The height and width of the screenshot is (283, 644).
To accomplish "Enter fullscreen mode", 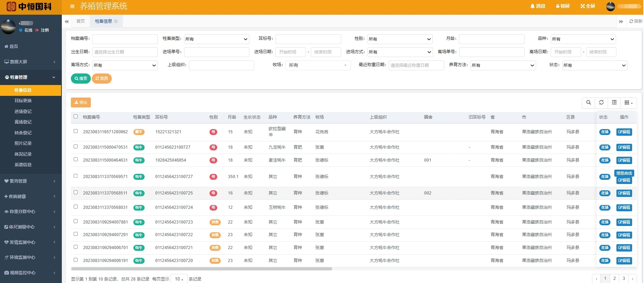I will pos(587,6).
